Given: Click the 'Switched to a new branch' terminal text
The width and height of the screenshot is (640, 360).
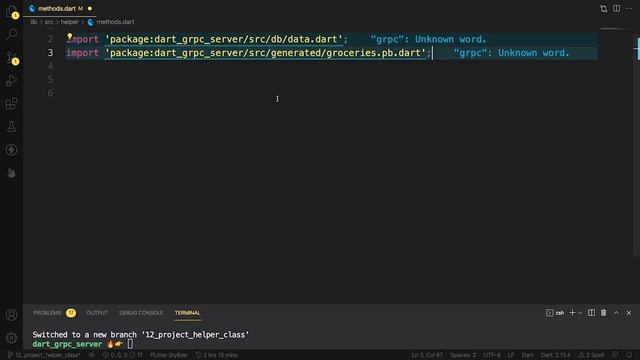Looking at the screenshot, I should 141,335.
